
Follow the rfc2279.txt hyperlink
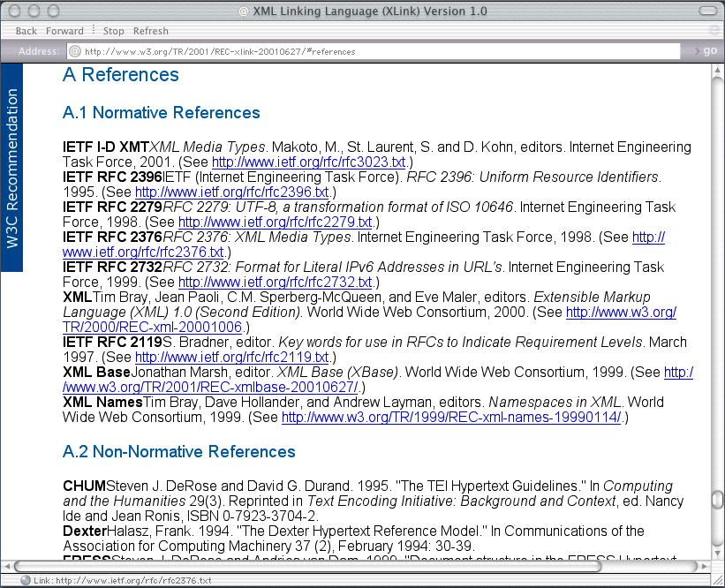pyautogui.click(x=275, y=222)
